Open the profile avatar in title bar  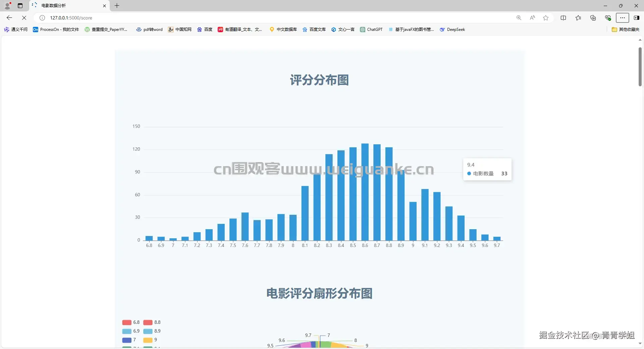[7, 5]
